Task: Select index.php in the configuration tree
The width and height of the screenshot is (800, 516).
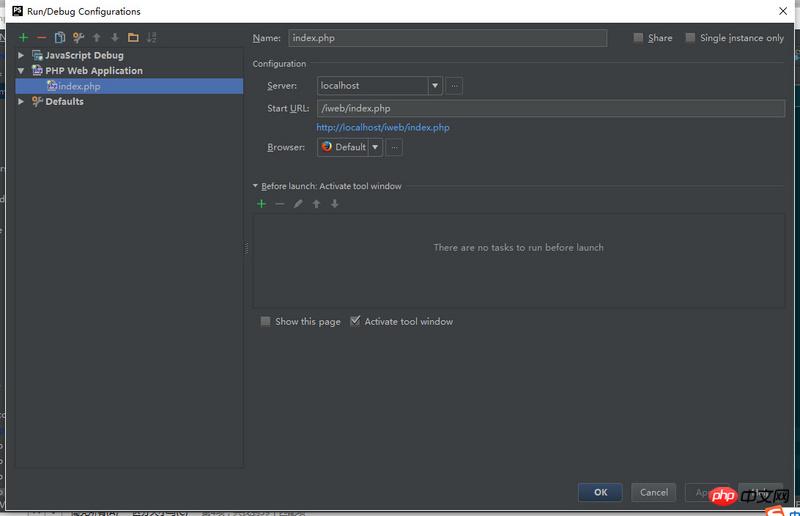Action: pyautogui.click(x=79, y=86)
